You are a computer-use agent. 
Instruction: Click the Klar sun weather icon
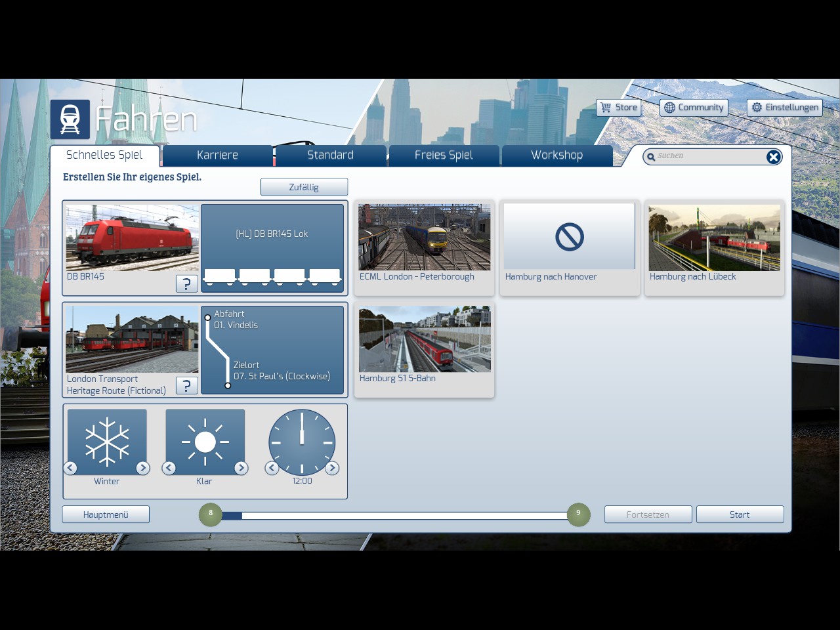point(205,441)
